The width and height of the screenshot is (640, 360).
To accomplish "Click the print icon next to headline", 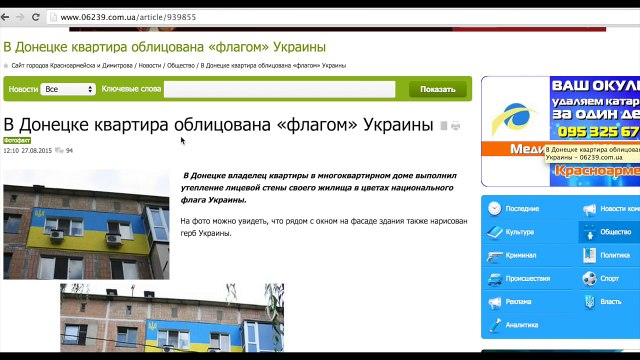I will pos(456,126).
